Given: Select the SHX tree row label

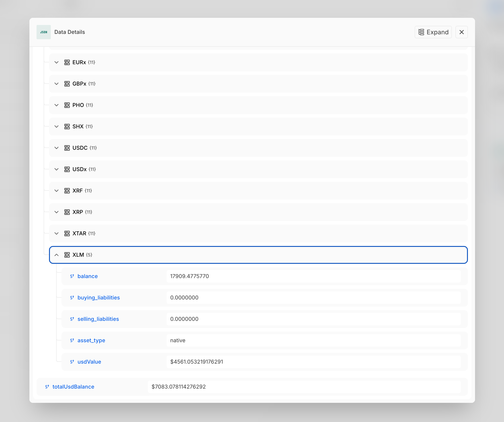Looking at the screenshot, I should (x=78, y=127).
